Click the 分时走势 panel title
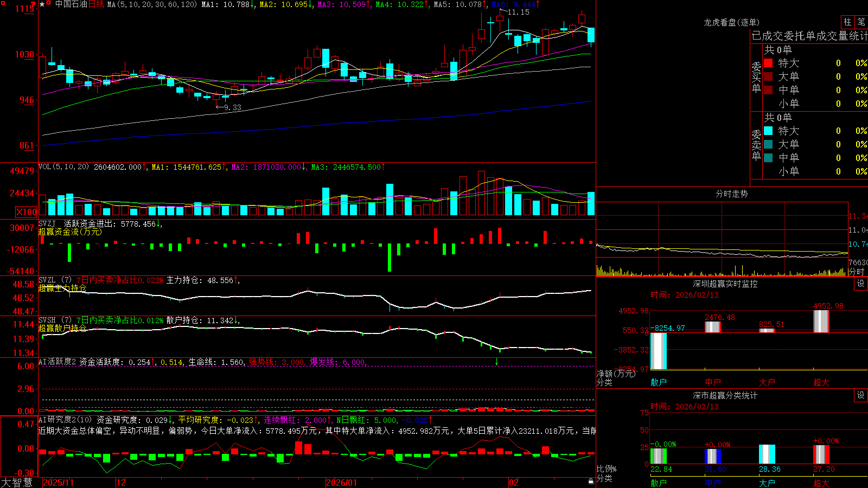868x488 pixels. (x=731, y=194)
